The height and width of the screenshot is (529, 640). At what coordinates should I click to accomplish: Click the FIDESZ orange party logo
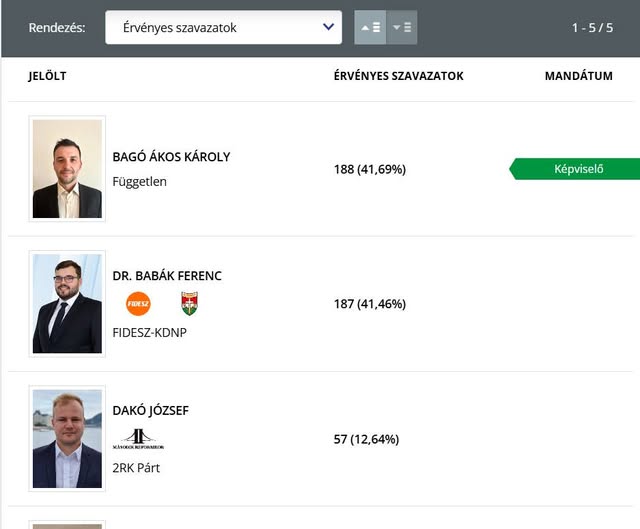[x=138, y=304]
